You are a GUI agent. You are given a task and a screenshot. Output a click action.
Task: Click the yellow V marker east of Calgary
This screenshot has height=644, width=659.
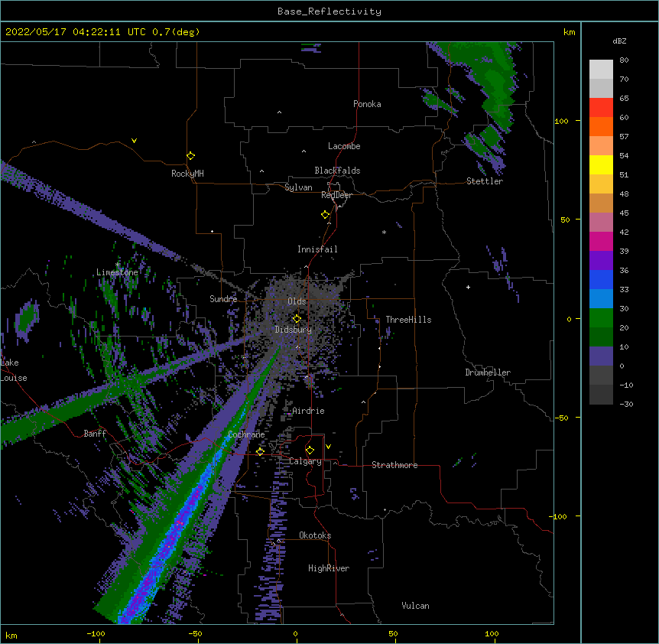pos(328,447)
